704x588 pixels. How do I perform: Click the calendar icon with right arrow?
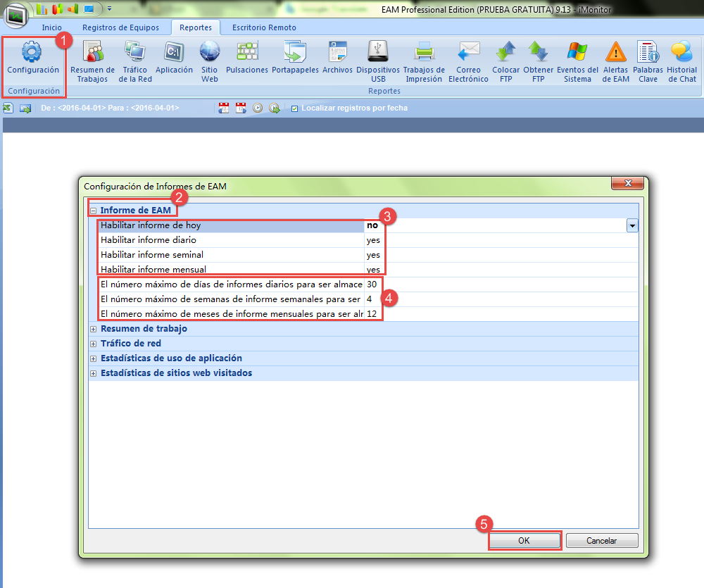[241, 108]
